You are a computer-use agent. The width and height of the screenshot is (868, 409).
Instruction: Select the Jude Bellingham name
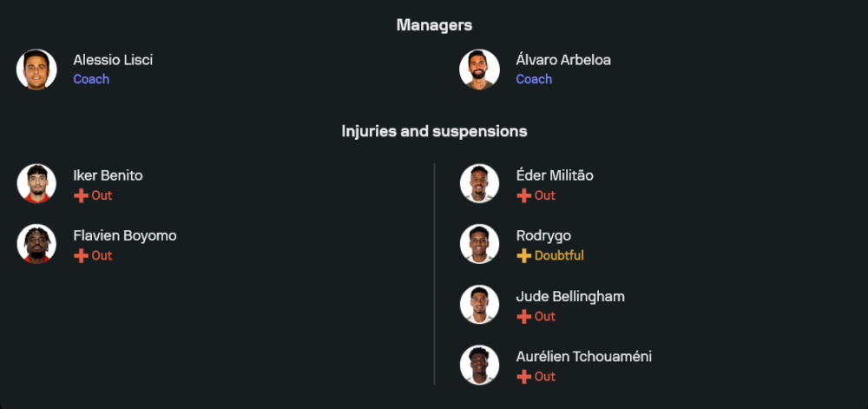[570, 296]
